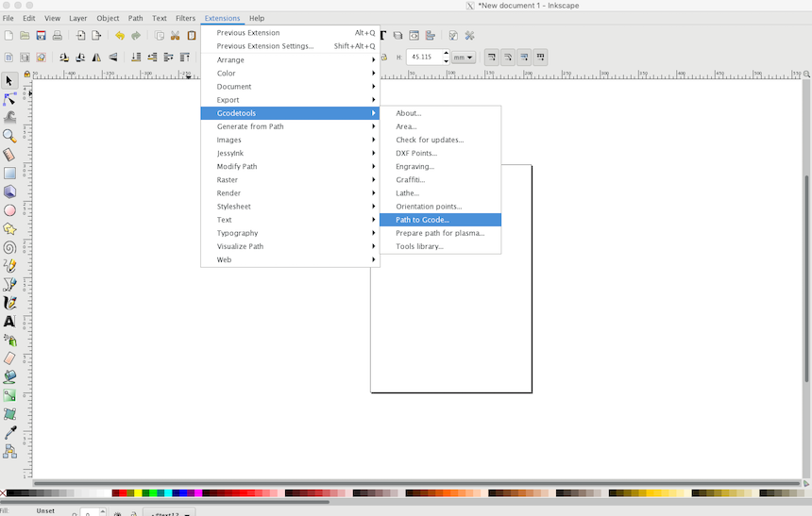Select Engraving... from Gcodetools submenu
Viewport: 812px width, 516px height.
pyautogui.click(x=440, y=167)
